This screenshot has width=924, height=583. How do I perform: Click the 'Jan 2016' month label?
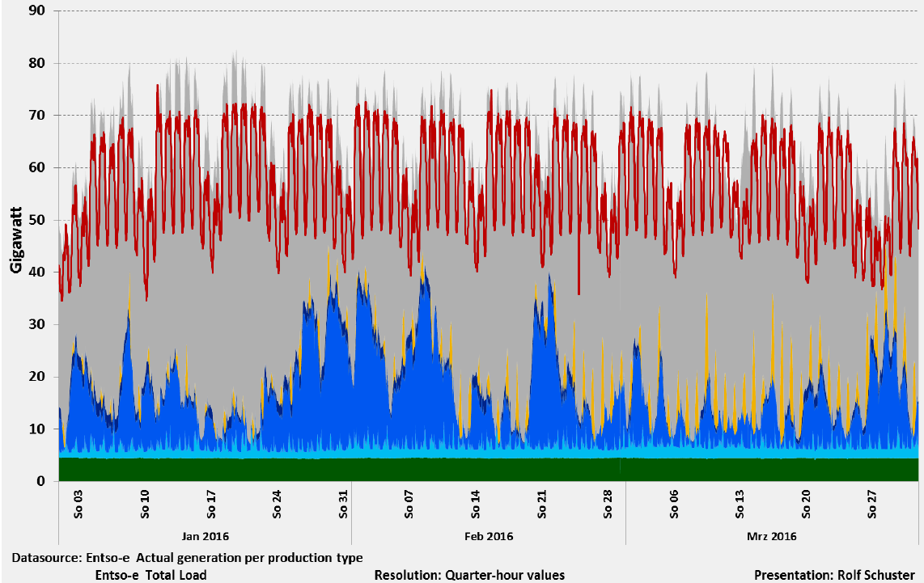205,536
